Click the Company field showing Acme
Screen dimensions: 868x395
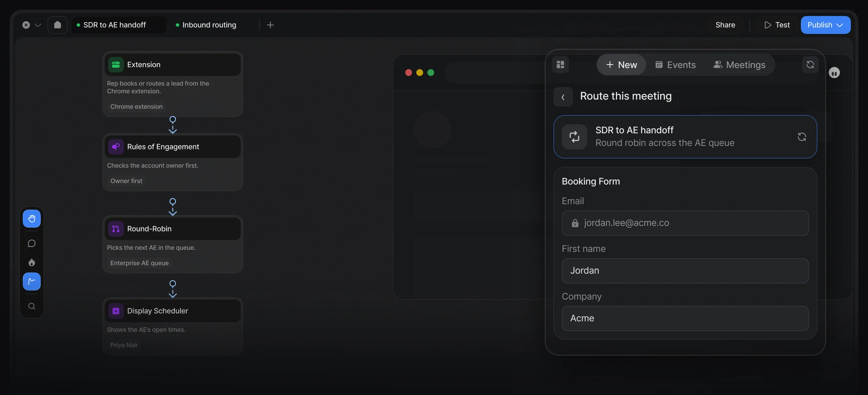click(x=685, y=319)
